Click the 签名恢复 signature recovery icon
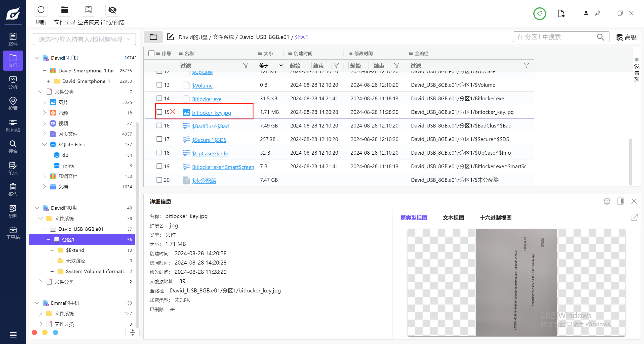The image size is (644, 344). point(88,10)
